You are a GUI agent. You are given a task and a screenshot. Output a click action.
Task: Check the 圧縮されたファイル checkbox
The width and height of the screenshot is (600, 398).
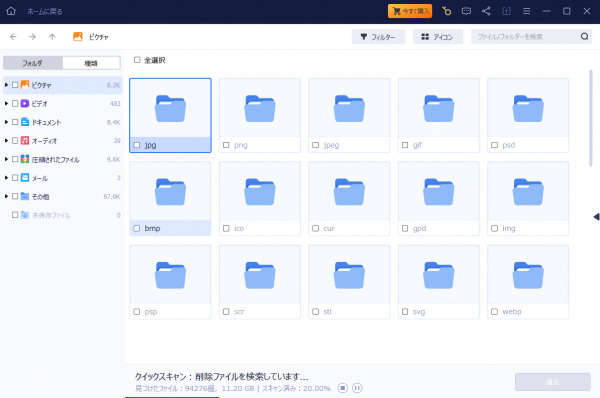point(15,159)
